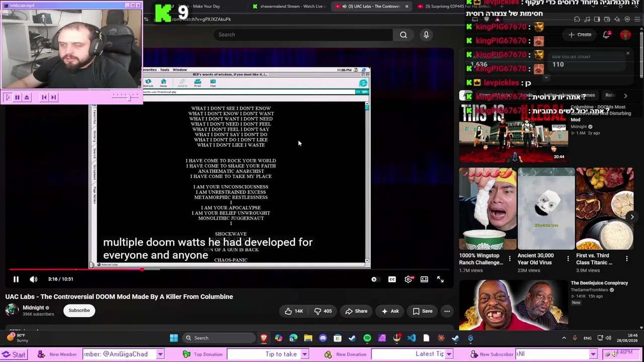
Task: Expand the New Subscriber dropdown
Action: click(593, 354)
